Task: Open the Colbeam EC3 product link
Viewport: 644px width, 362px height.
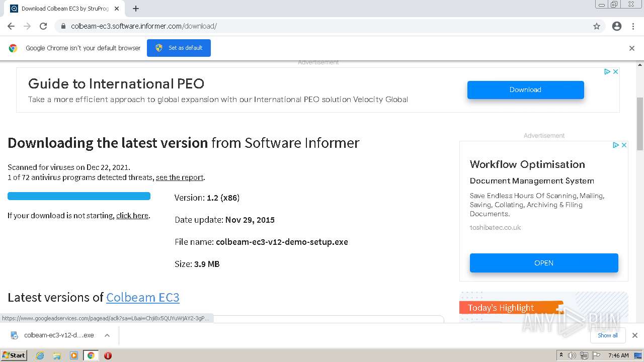Action: click(143, 297)
